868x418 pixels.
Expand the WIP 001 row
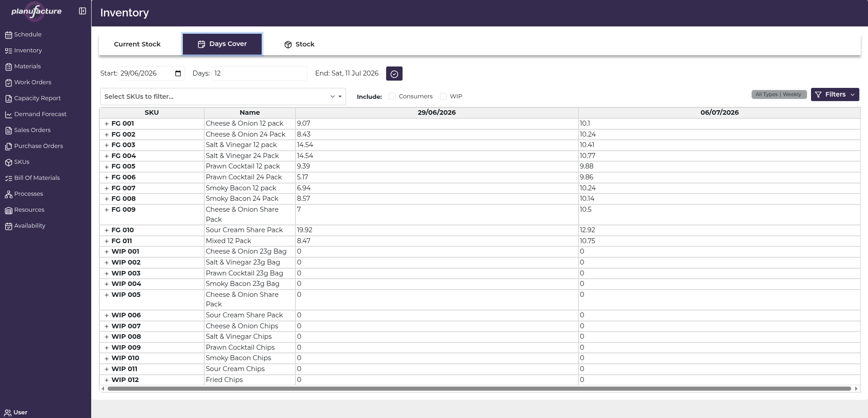[107, 252]
